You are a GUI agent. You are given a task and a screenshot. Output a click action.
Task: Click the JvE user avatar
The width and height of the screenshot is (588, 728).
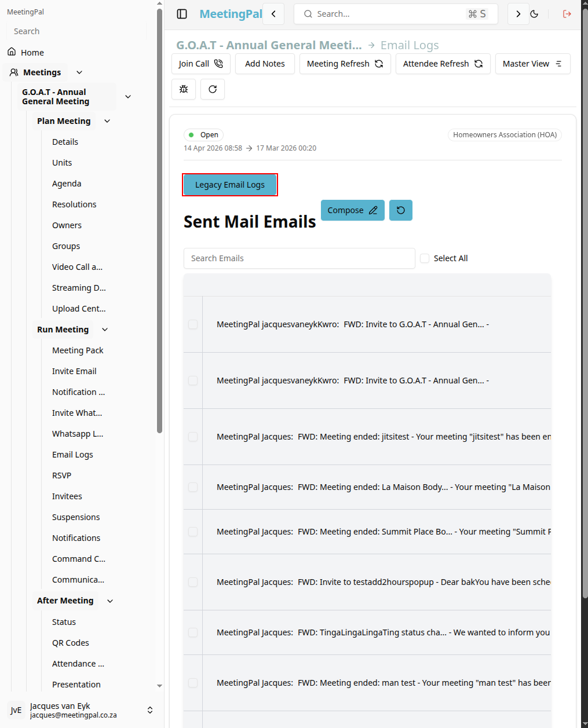click(x=16, y=710)
